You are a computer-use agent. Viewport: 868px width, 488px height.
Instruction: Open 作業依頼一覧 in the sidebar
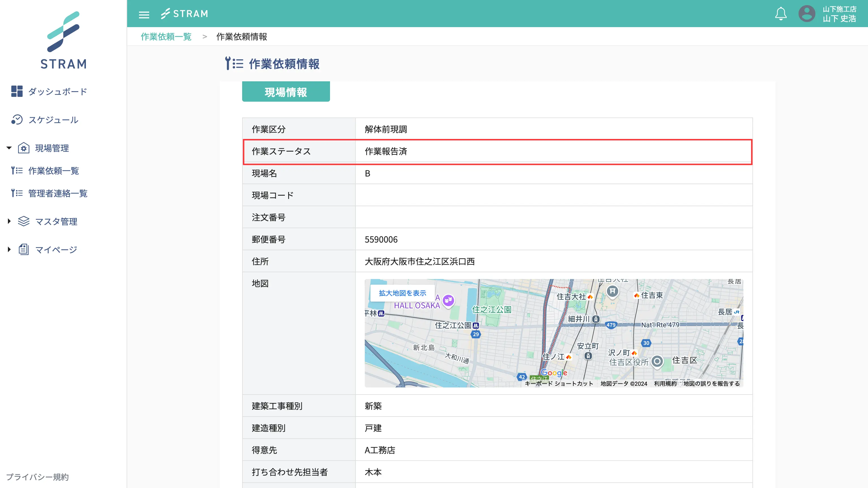pos(53,171)
